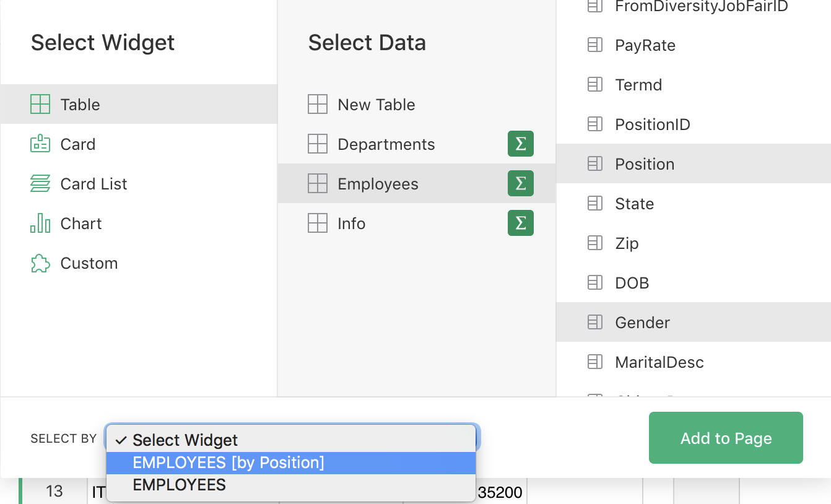
Task: Click the Add to Page button
Action: 726,438
